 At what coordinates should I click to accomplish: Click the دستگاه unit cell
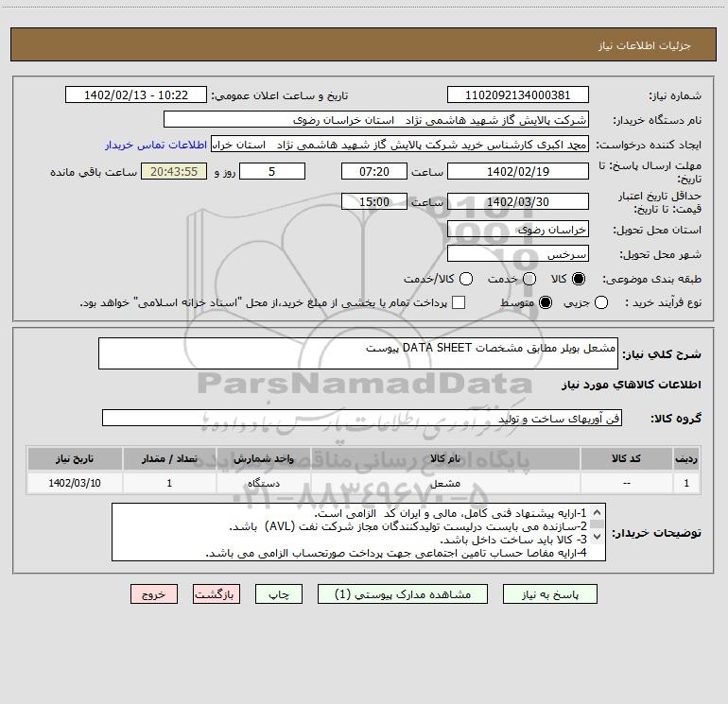point(263,483)
